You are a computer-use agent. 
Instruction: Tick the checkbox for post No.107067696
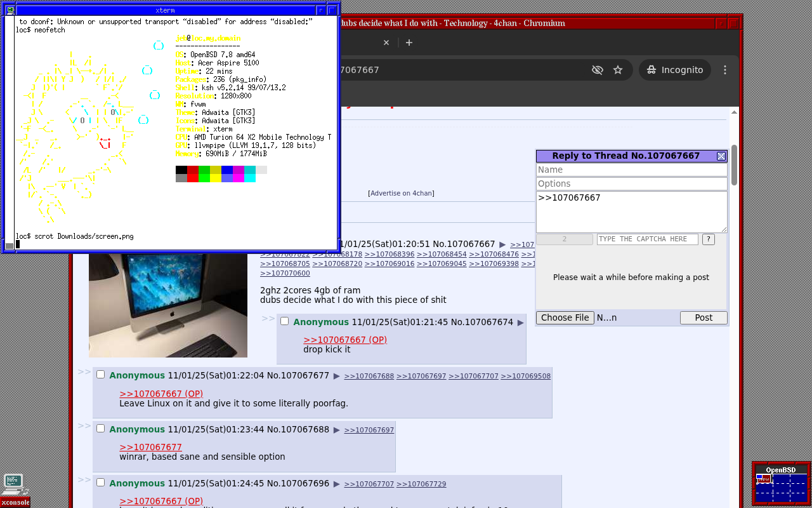(100, 483)
